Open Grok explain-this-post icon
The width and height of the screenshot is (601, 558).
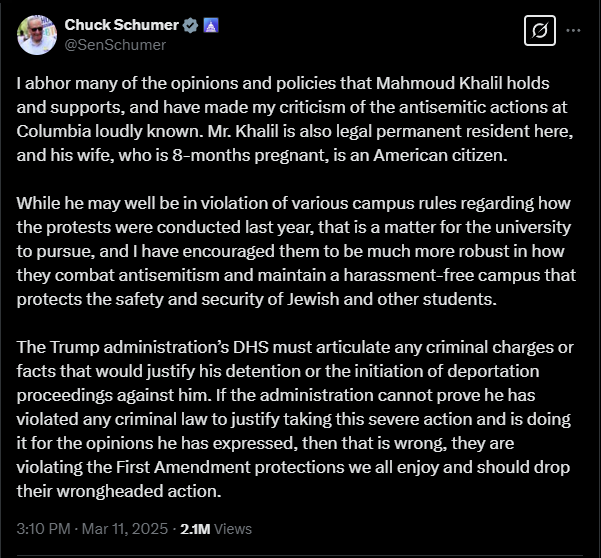[x=540, y=30]
